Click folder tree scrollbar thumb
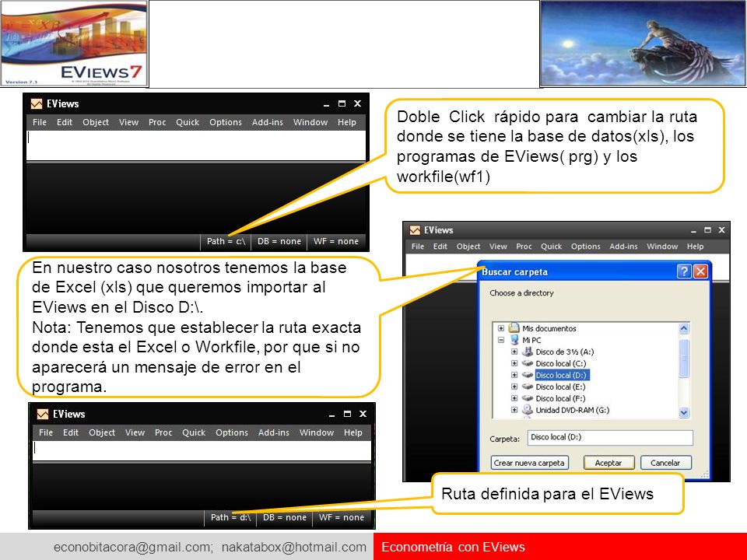The width and height of the screenshot is (747, 560). point(684,358)
